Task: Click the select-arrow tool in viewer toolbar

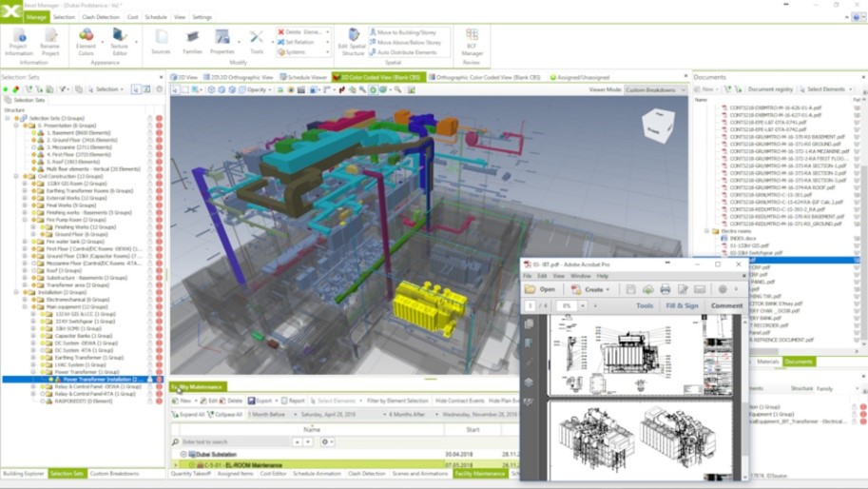Action: point(175,89)
